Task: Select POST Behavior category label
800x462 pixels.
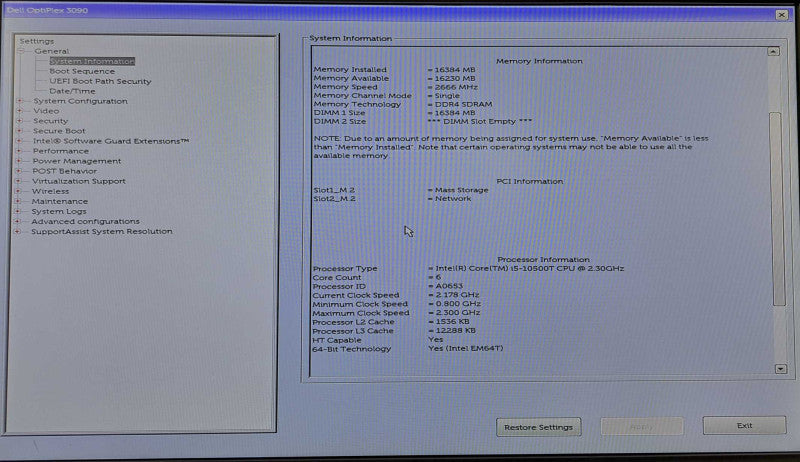Action: coord(64,171)
